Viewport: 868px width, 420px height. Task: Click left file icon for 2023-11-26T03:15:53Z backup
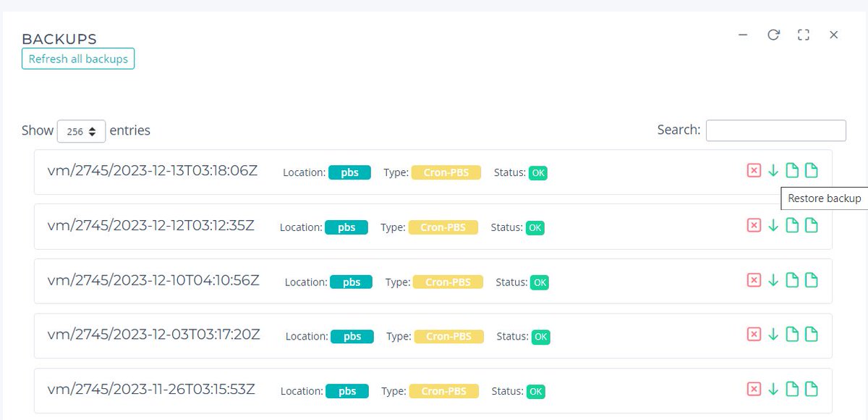[792, 390]
